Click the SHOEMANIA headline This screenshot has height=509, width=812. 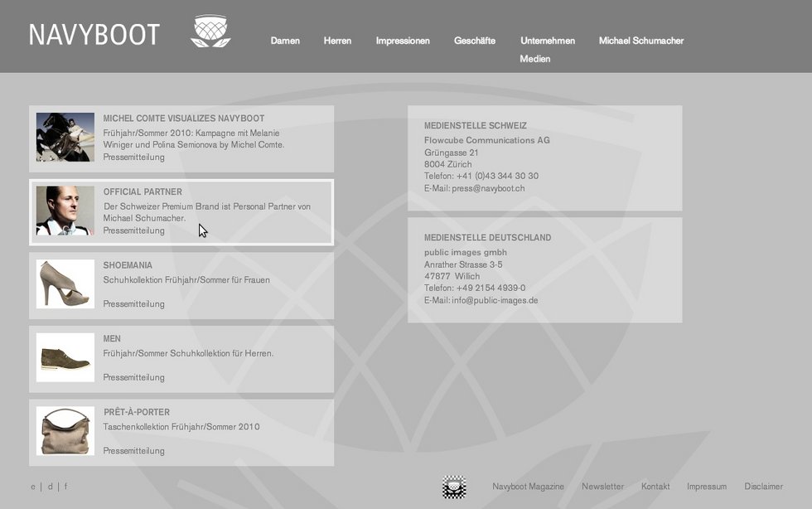pyautogui.click(x=128, y=265)
